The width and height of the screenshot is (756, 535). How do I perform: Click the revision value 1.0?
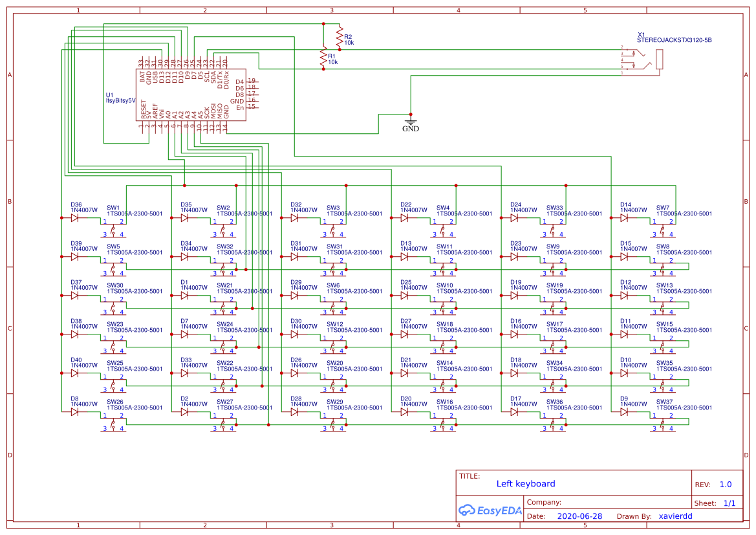[725, 483]
